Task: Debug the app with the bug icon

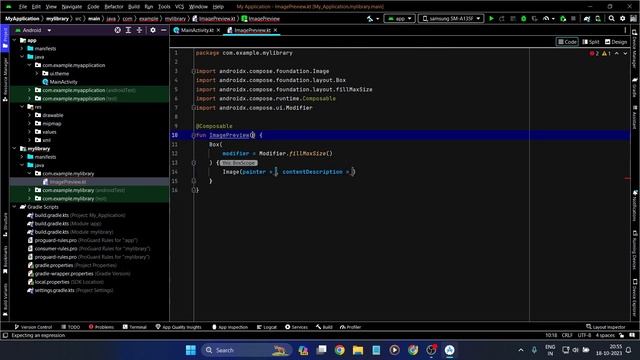Action: (524, 19)
